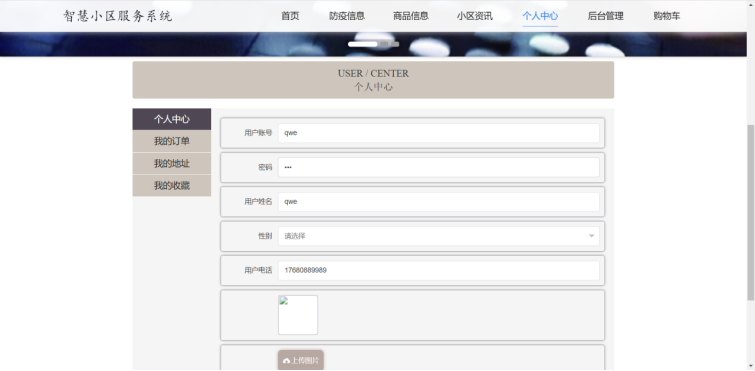Navigate to 后台管理
Screen dimensions: 755x371
click(606, 16)
